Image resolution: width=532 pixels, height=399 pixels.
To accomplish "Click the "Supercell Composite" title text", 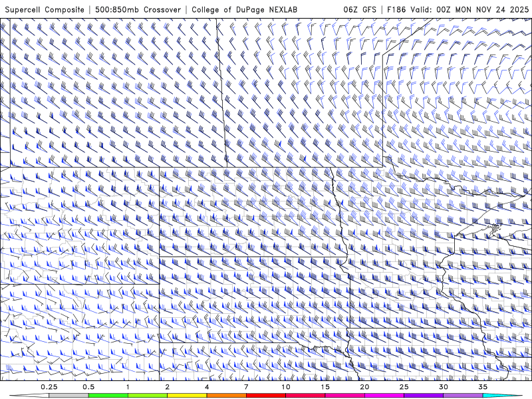I will 45,10.
